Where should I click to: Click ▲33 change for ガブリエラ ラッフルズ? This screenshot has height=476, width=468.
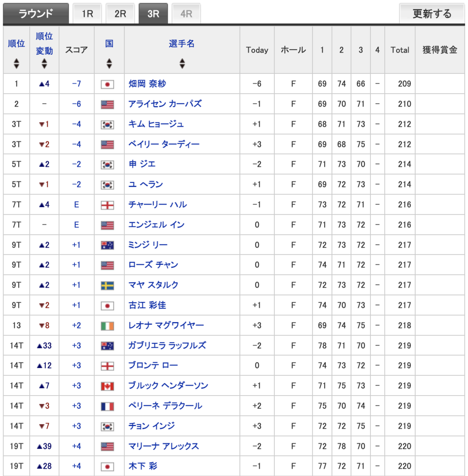coord(44,345)
